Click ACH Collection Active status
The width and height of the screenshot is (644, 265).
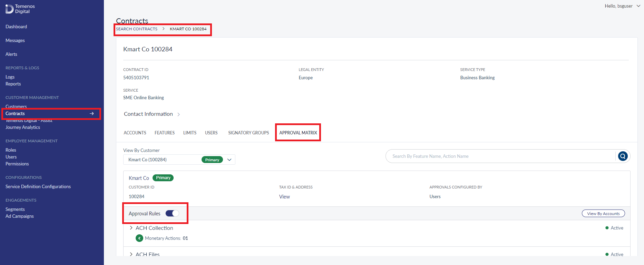click(614, 228)
